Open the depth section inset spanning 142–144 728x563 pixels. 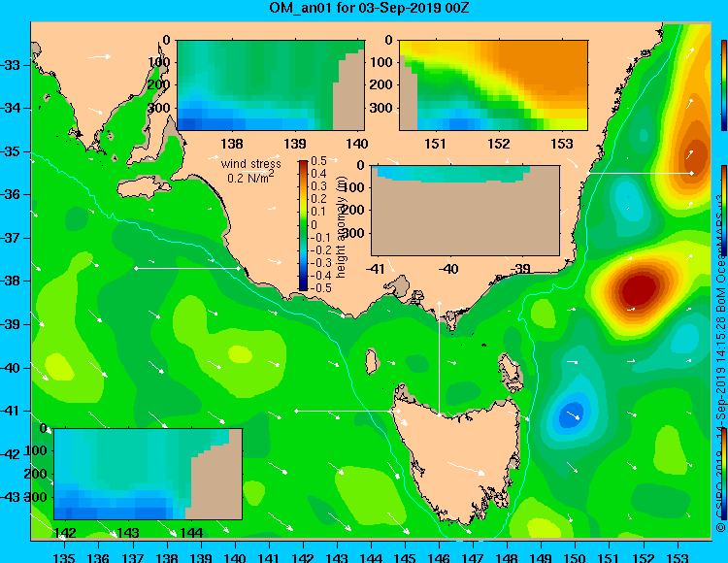tap(149, 474)
